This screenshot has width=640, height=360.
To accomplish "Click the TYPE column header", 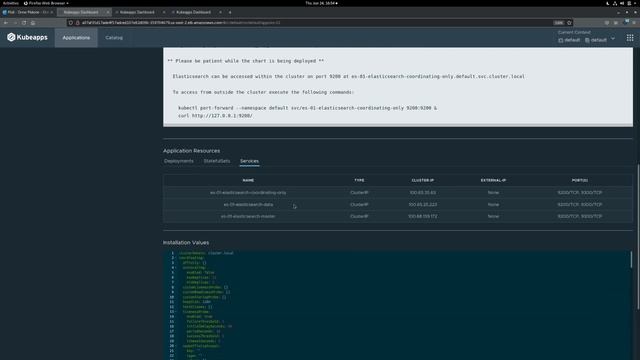I will (x=359, y=180).
